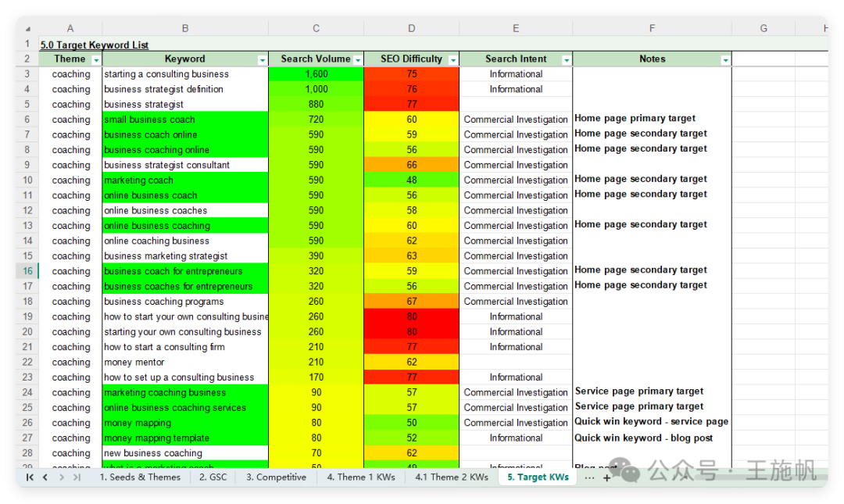Image resolution: width=844 pixels, height=504 pixels.
Task: Open the Theme column filter dropdown
Action: 96,60
